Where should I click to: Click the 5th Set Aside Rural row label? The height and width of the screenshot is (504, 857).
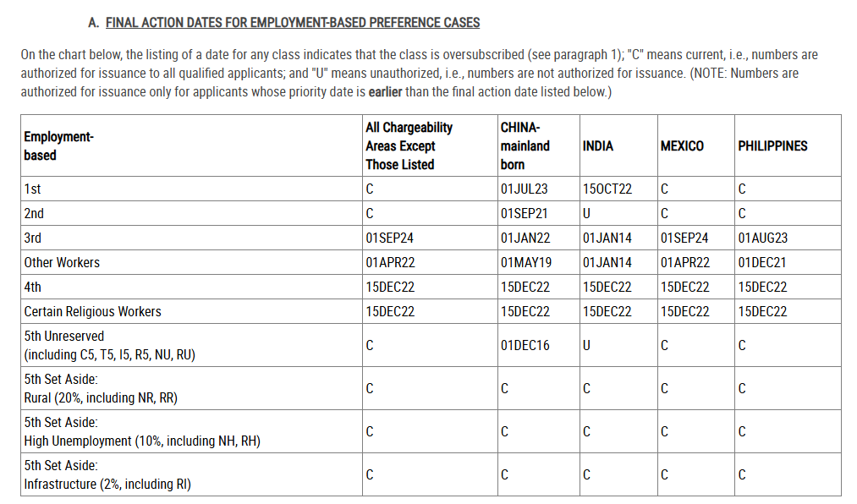101,388
